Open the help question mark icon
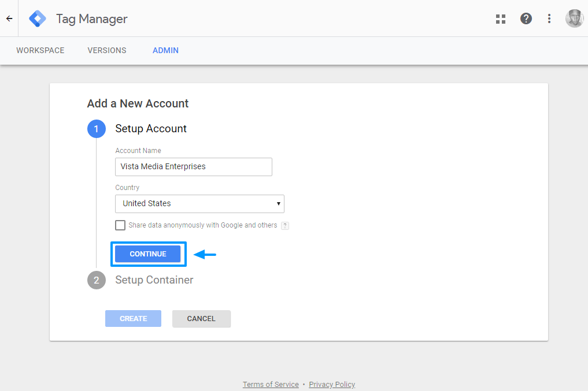This screenshot has width=588, height=391. [526, 18]
